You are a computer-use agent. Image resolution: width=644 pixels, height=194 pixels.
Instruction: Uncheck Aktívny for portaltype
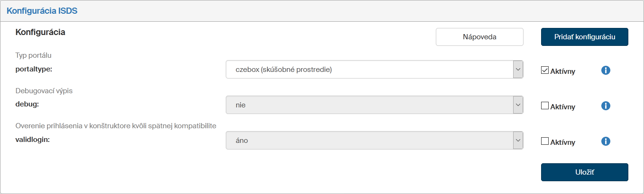coord(545,71)
